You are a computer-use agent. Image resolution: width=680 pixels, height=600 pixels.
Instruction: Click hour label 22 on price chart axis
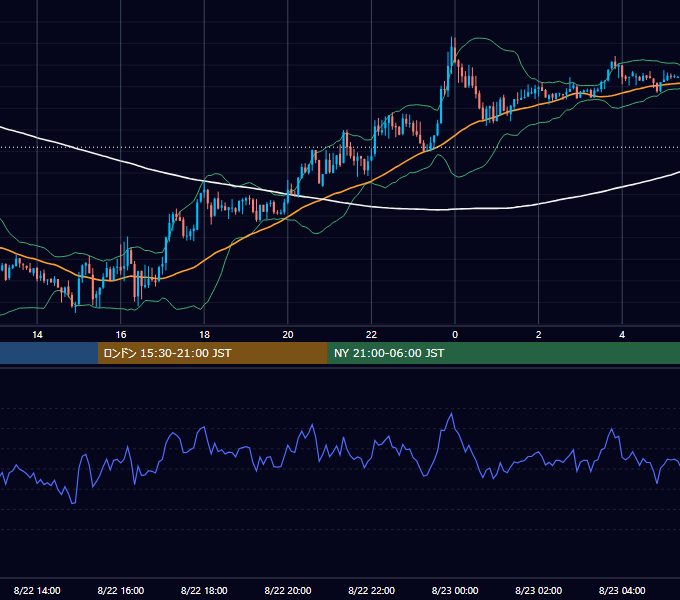(x=372, y=335)
